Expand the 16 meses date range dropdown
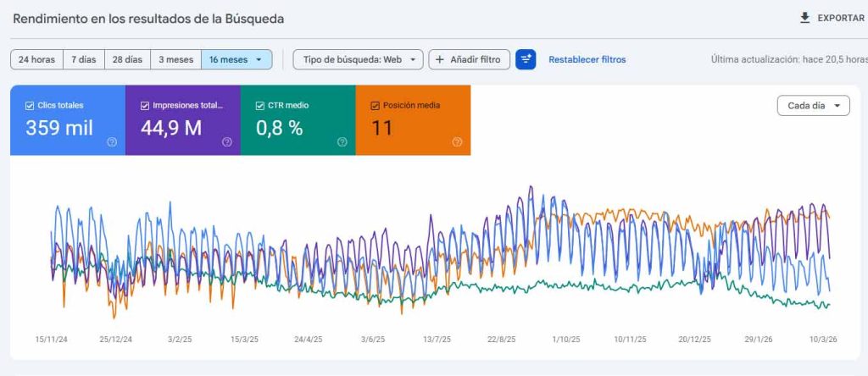This screenshot has height=376, width=868. pyautogui.click(x=236, y=59)
